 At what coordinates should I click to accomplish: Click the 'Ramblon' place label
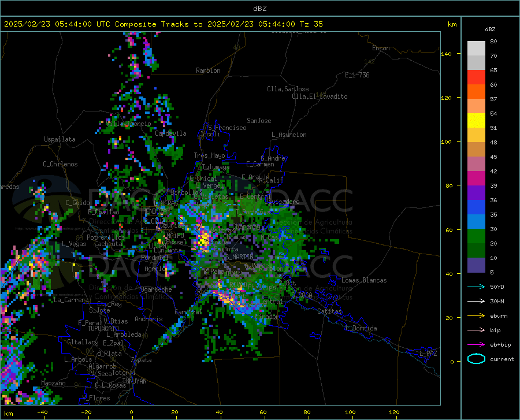pos(208,70)
